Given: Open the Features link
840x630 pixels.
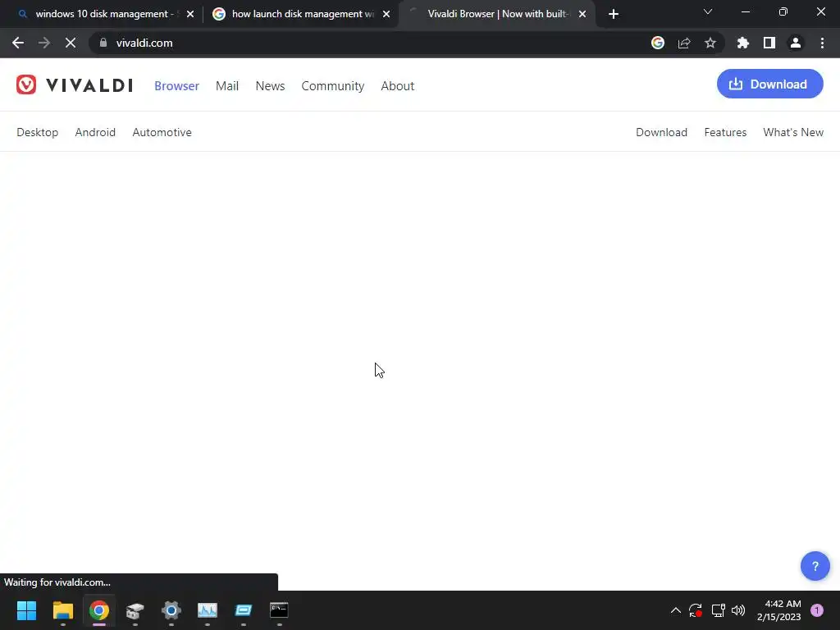Looking at the screenshot, I should [725, 132].
